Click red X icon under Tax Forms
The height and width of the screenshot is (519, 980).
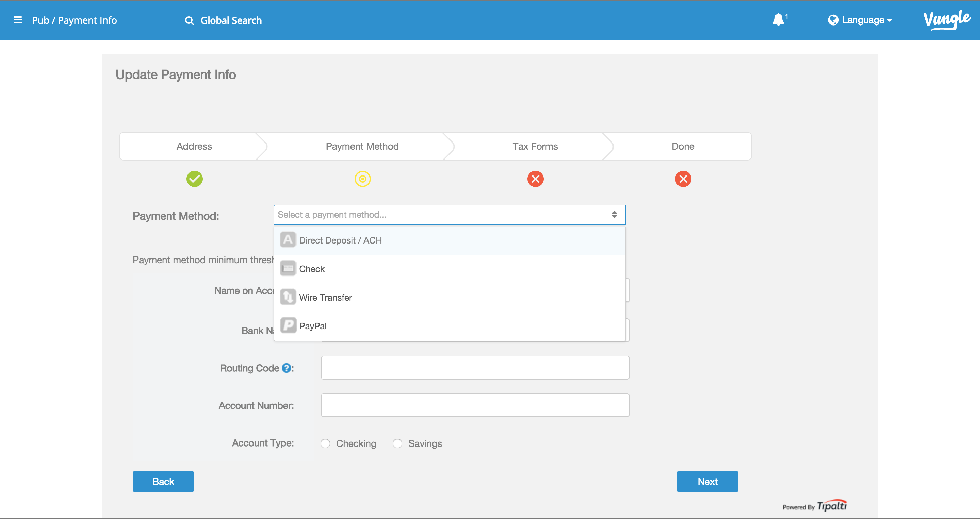(535, 179)
